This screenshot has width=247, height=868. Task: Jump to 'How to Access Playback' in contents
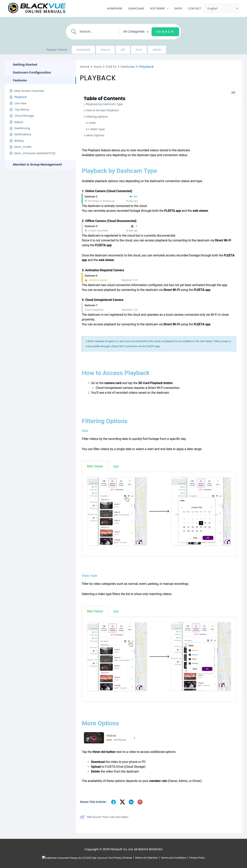pos(102,110)
